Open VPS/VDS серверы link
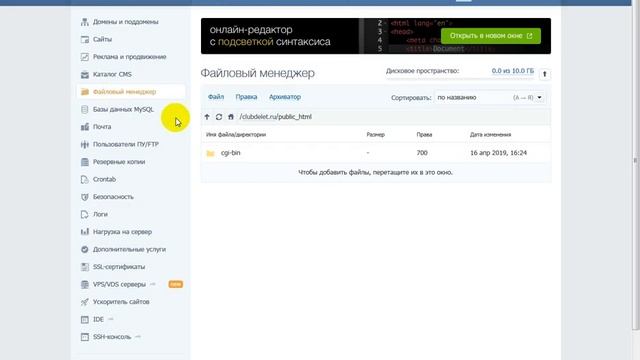Viewport: 640px width, 360px height. 119,284
